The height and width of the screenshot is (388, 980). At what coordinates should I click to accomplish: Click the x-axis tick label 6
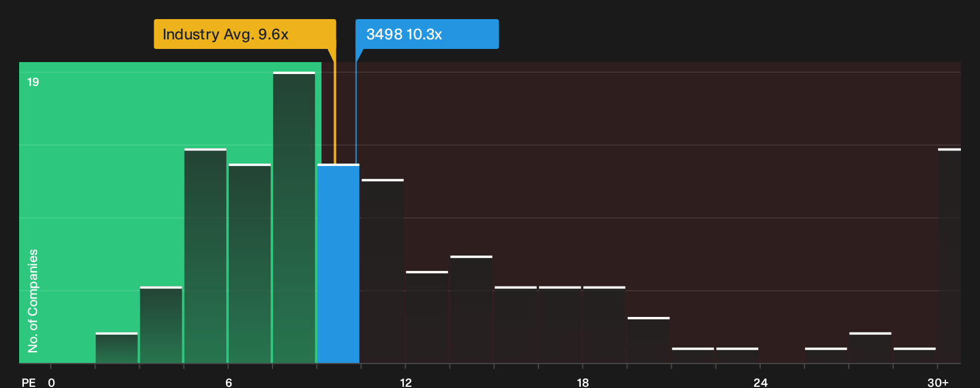point(229,383)
